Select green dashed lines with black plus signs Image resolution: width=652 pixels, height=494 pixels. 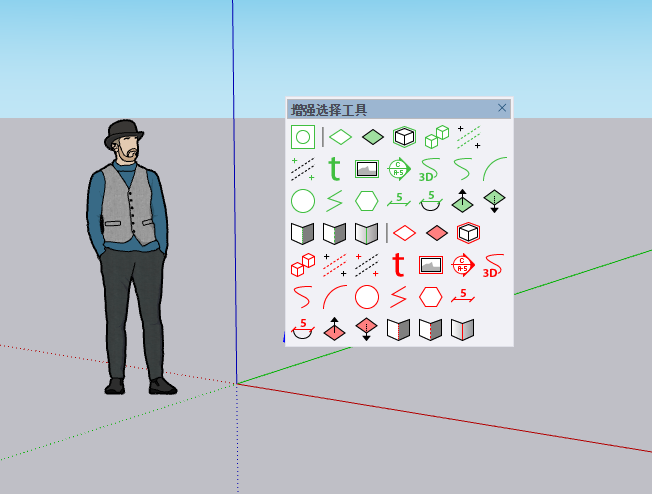469,137
